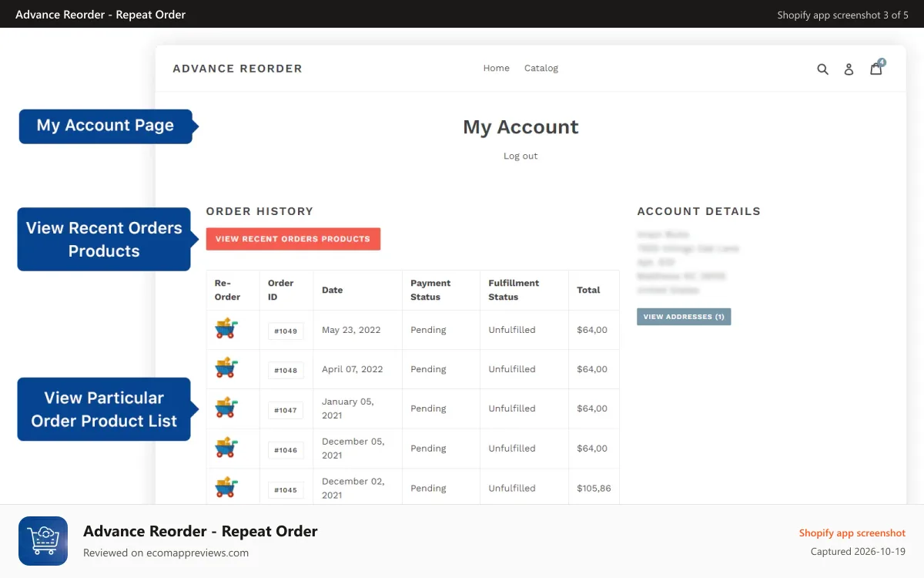Screen dimensions: 924x578
Task: Select the date January 05, 2021
Action: click(348, 408)
